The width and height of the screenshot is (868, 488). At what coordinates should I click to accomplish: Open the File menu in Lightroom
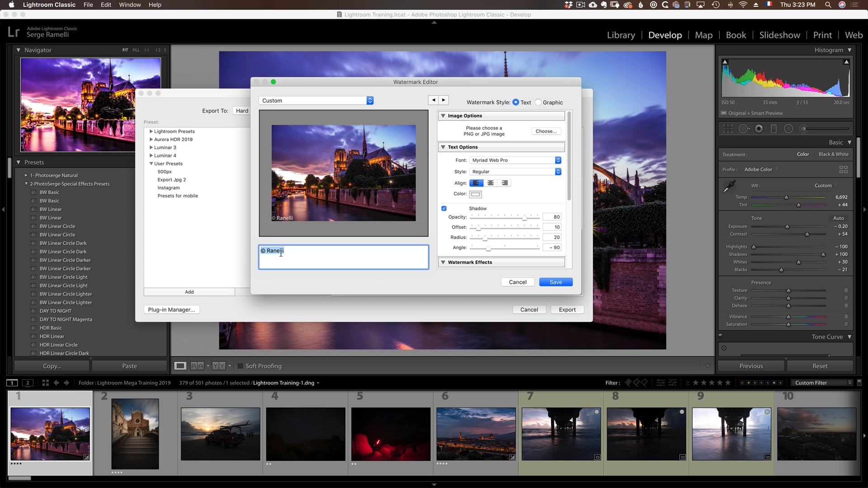(x=88, y=5)
